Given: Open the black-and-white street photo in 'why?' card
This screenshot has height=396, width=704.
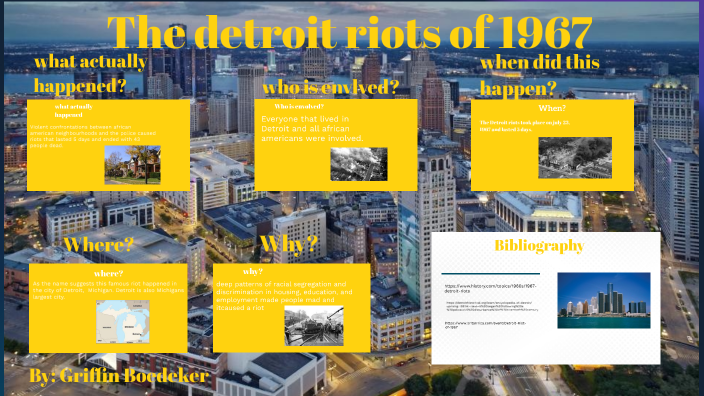Looking at the screenshot, I should coord(314,326).
